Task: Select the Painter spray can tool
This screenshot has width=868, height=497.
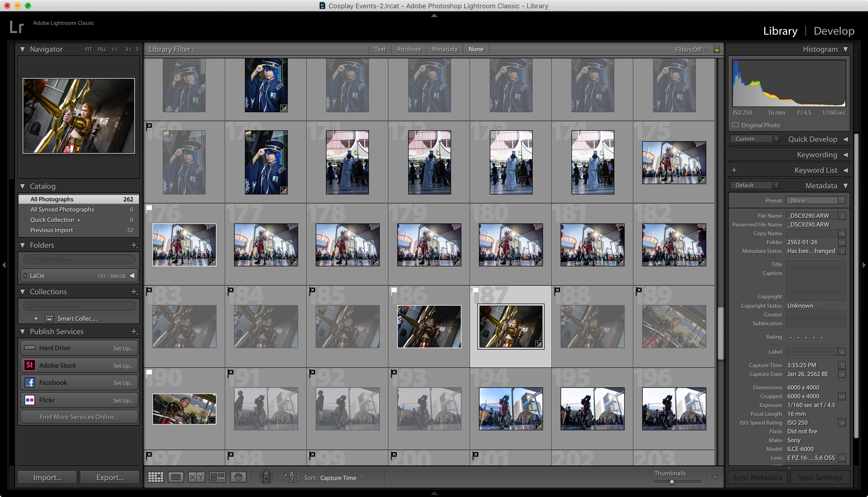Action: coord(266,477)
